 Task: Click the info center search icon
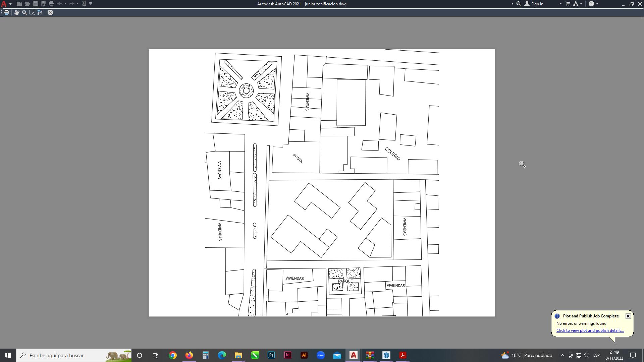click(x=519, y=4)
